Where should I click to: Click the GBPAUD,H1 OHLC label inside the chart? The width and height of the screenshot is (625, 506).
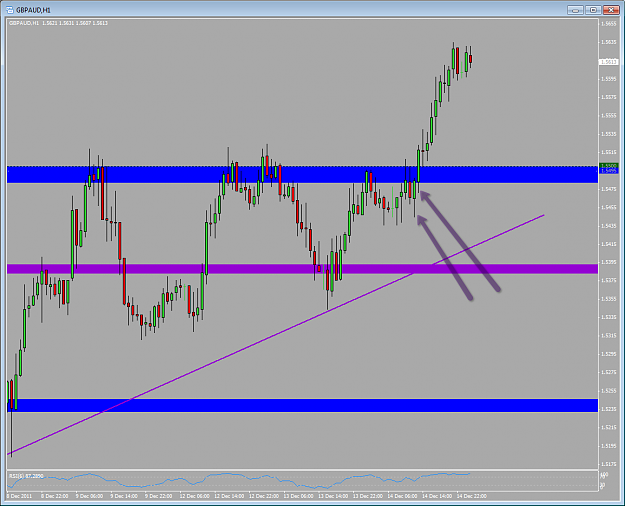click(58, 23)
